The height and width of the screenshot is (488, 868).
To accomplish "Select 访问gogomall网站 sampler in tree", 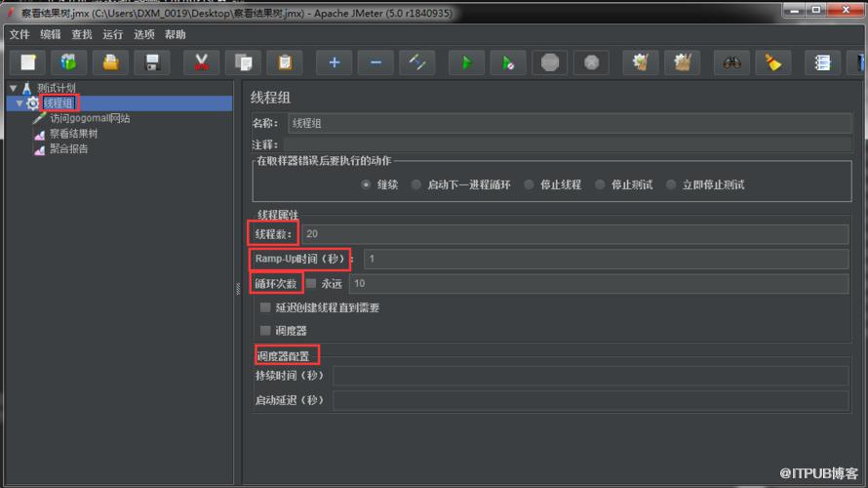I will click(91, 118).
